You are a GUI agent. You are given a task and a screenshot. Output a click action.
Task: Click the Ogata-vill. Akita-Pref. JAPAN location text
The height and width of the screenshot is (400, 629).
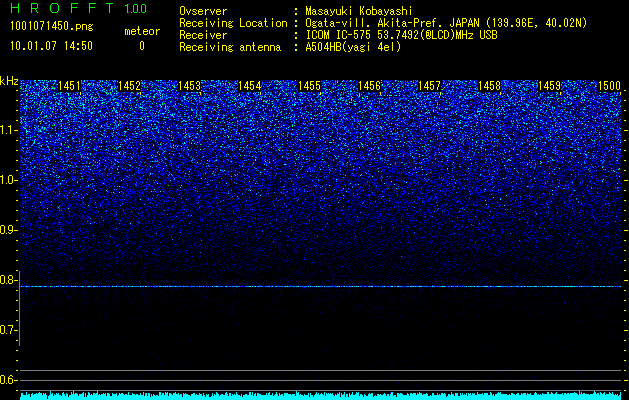click(x=446, y=23)
